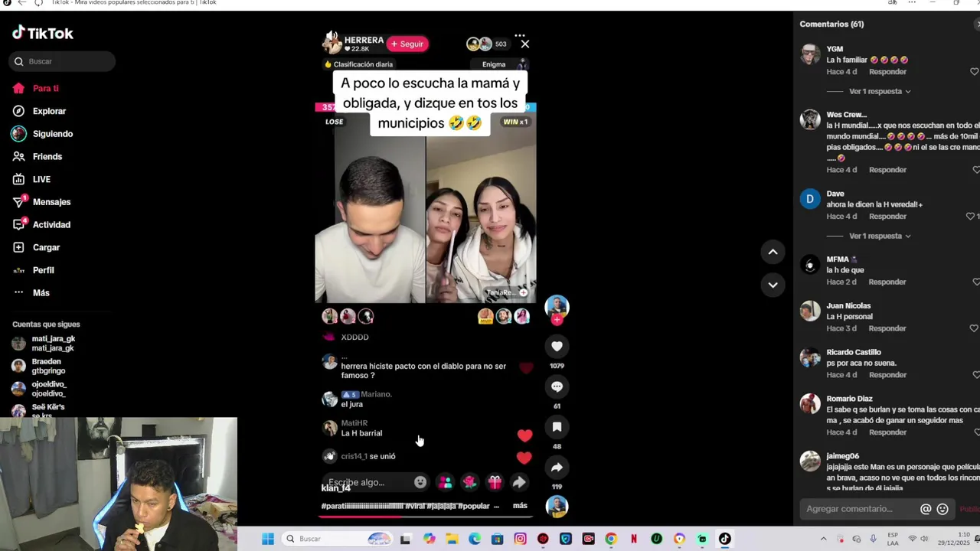This screenshot has height=551, width=980.
Task: Save video with bookmark icon
Action: click(x=557, y=427)
